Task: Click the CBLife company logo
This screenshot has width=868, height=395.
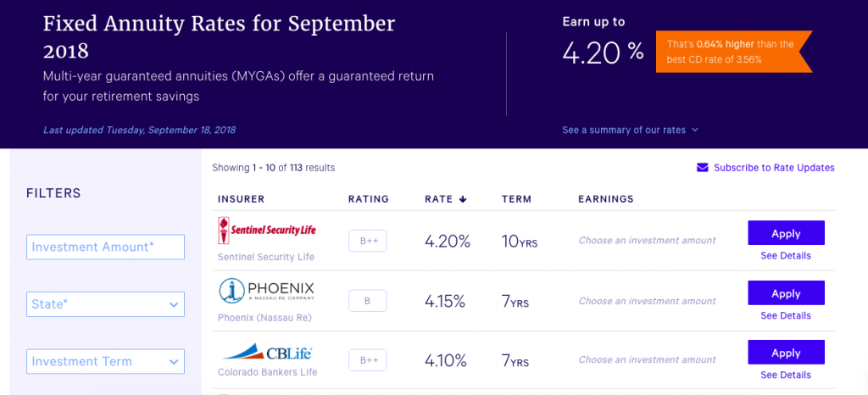Action: tap(265, 353)
